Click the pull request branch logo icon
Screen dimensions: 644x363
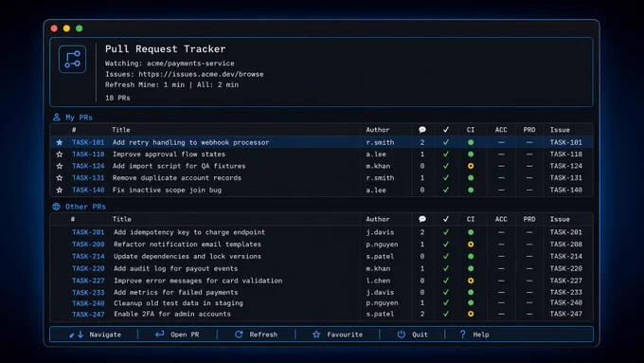click(72, 59)
